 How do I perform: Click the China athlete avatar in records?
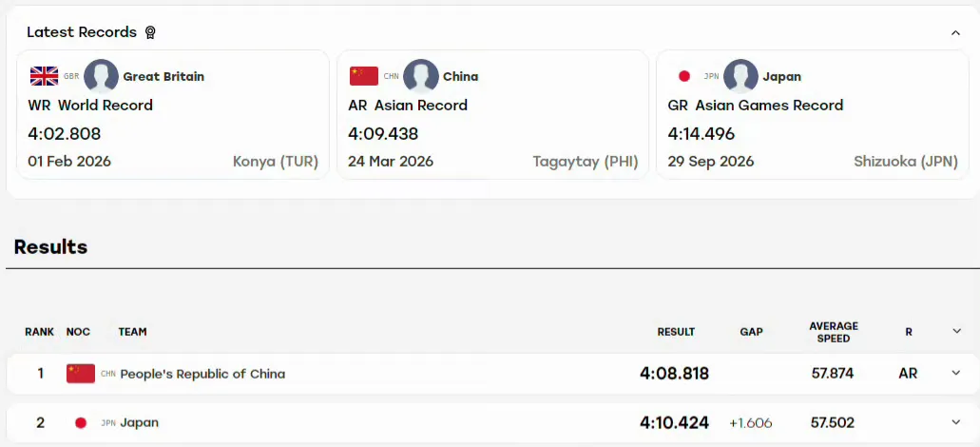point(421,76)
